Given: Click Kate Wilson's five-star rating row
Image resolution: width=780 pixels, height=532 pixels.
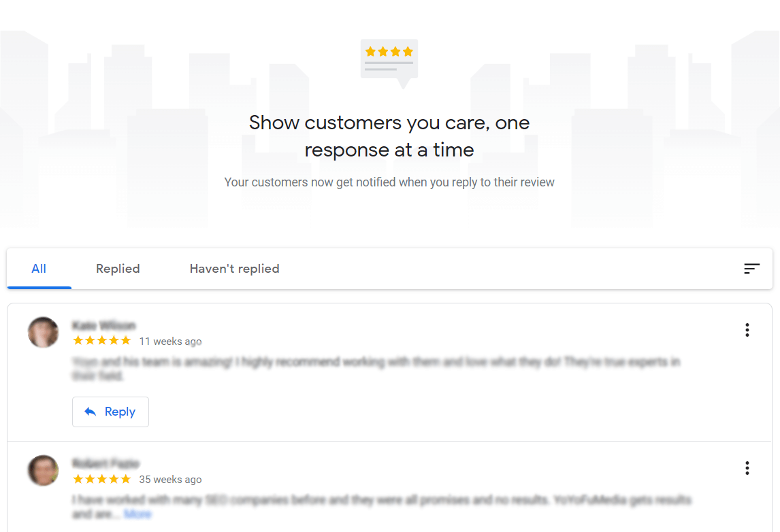Looking at the screenshot, I should [101, 339].
